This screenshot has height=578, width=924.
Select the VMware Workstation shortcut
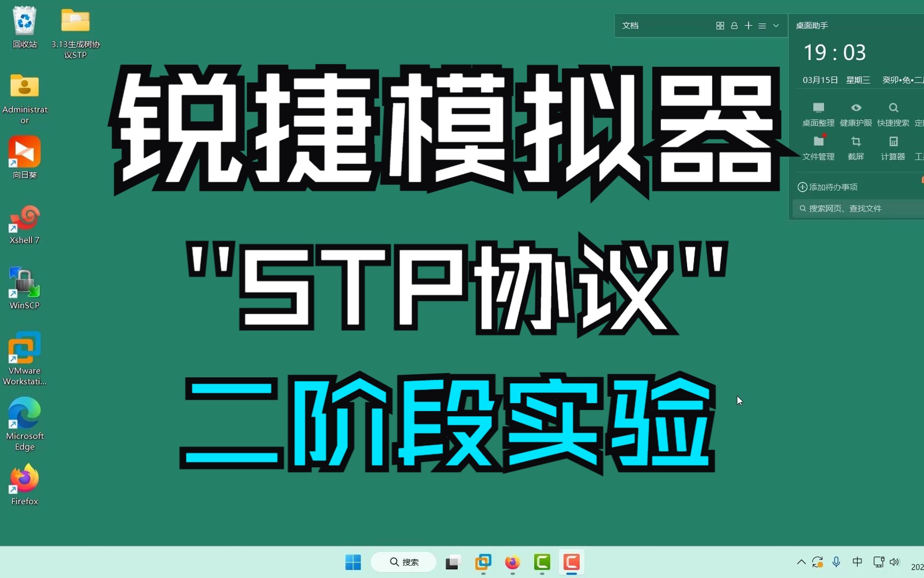pos(25,358)
